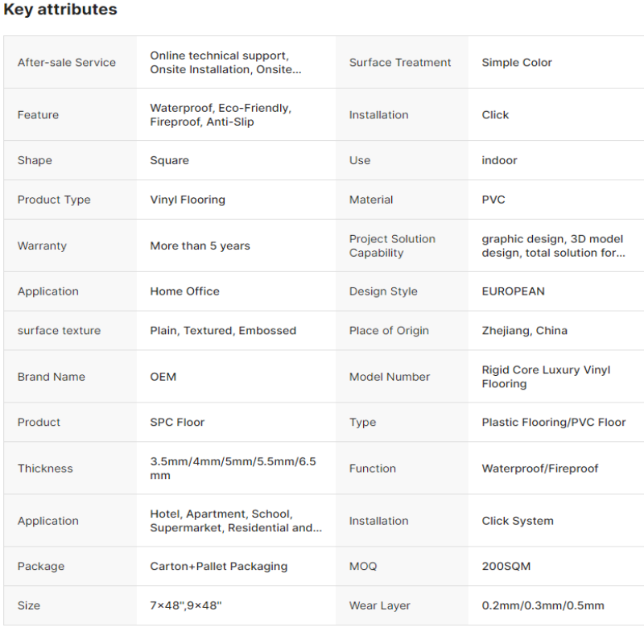Click the SPC Floor product value
Screen dimensions: 644x644
pyautogui.click(x=177, y=422)
